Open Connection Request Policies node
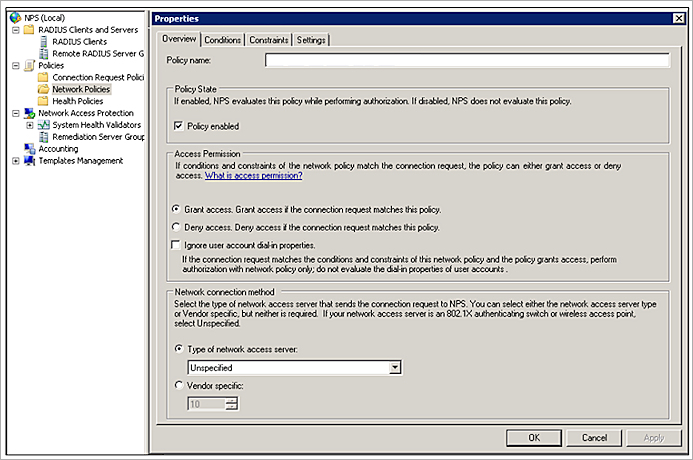Image resolution: width=693 pixels, height=460 pixels. (98, 77)
